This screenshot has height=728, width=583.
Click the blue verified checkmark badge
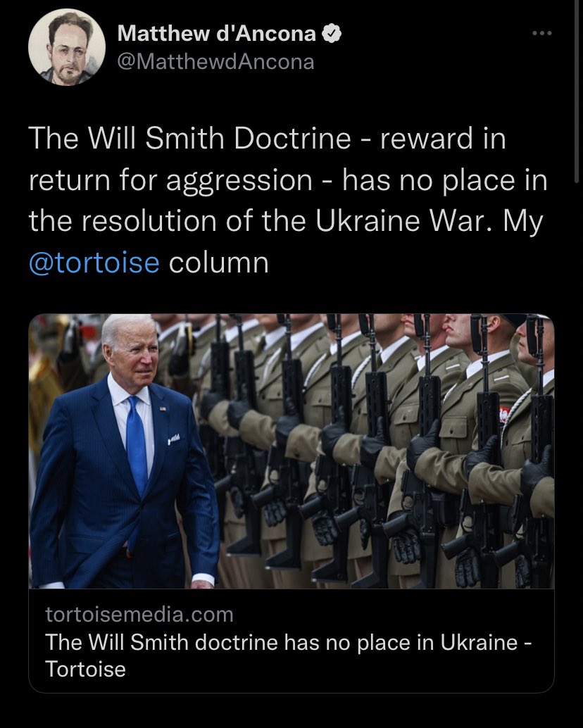coord(332,33)
